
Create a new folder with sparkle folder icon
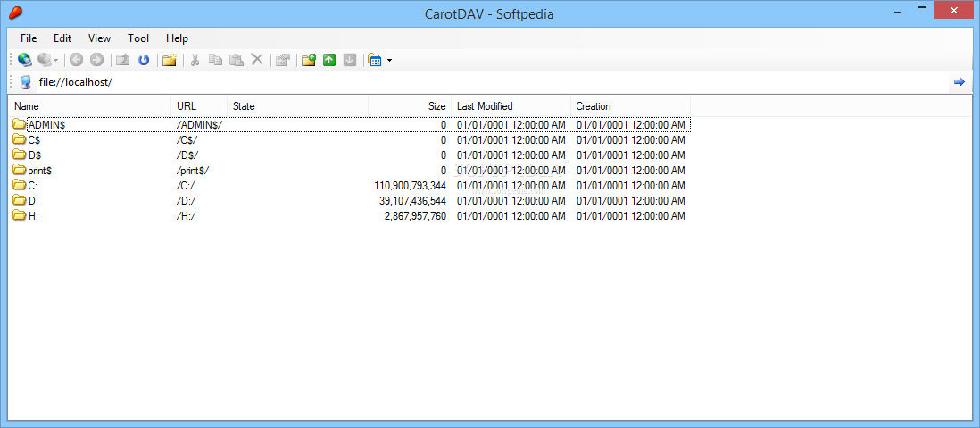(170, 60)
